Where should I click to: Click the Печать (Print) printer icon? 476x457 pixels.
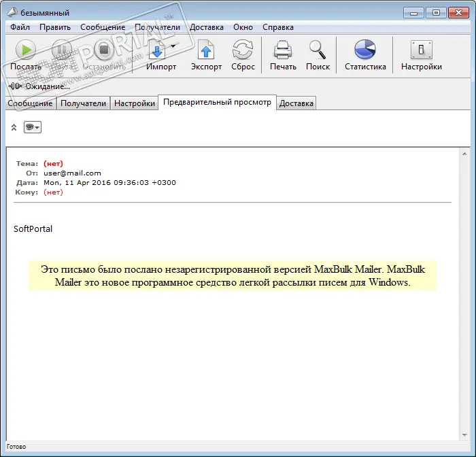tap(283, 50)
